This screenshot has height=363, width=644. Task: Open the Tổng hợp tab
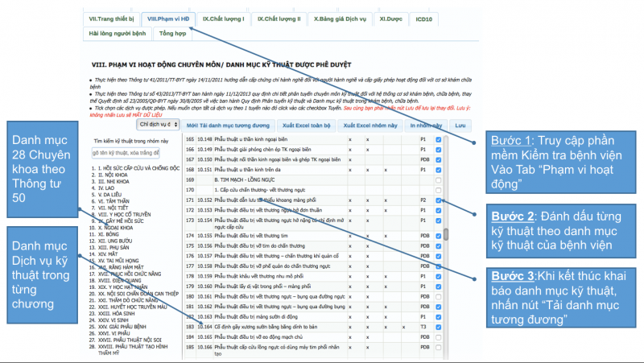coord(172,34)
